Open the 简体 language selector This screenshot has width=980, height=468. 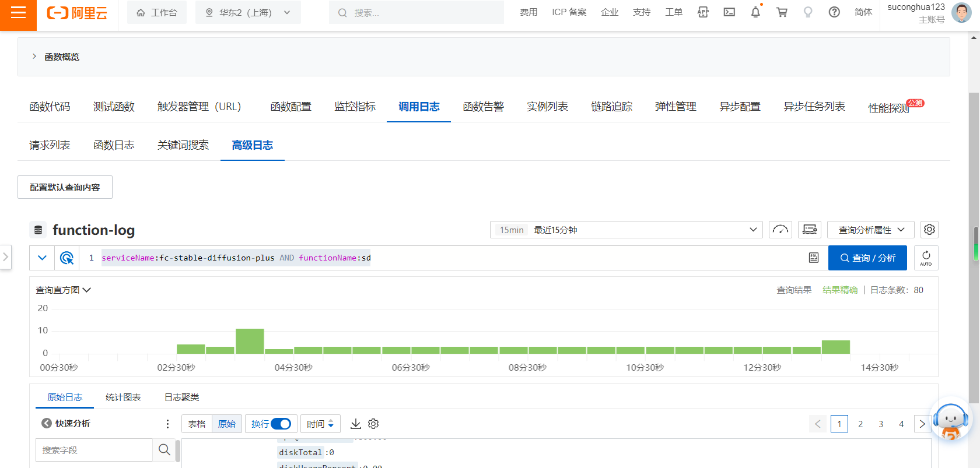tap(863, 12)
